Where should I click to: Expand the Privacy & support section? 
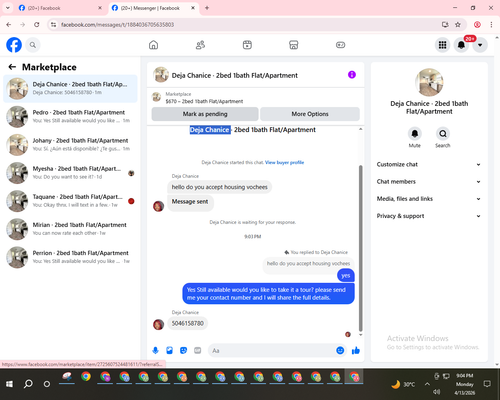(429, 216)
